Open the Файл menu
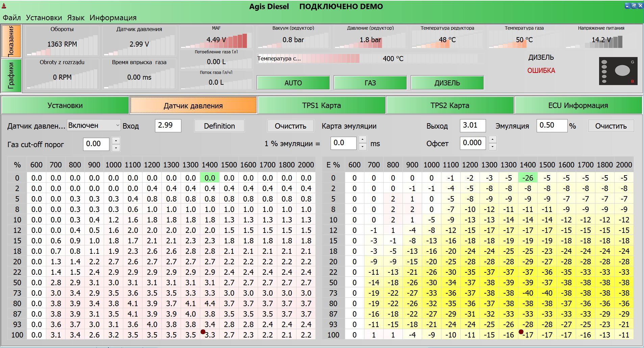The image size is (644, 348). [x=12, y=18]
